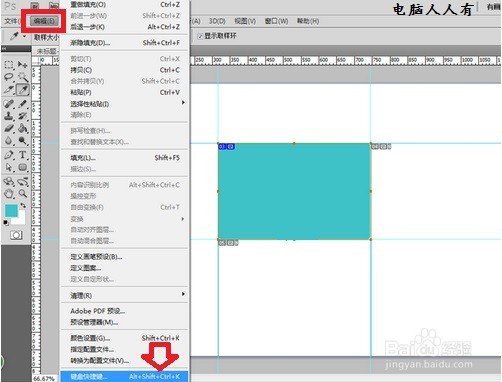This screenshot has height=382, width=502.
Task: Select the Spot Healing Brush tool
Action: click(9, 104)
